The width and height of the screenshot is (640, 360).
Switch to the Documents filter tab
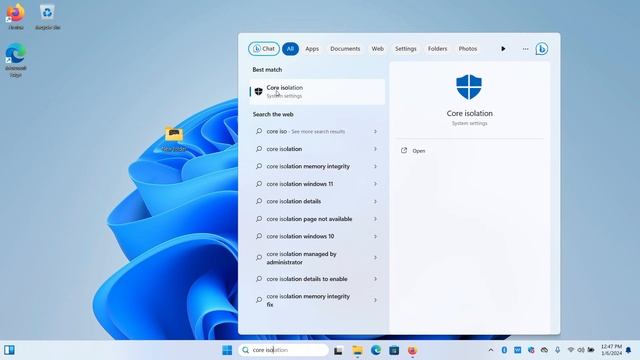tap(345, 49)
